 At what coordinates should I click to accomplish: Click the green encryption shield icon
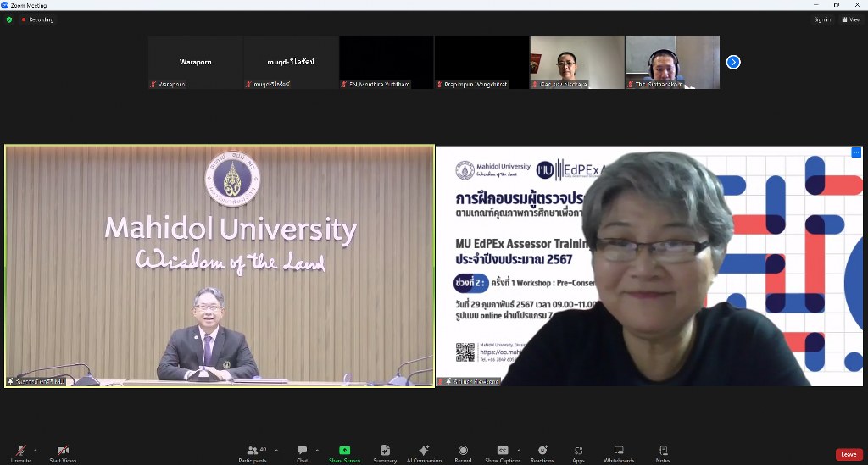pyautogui.click(x=8, y=19)
